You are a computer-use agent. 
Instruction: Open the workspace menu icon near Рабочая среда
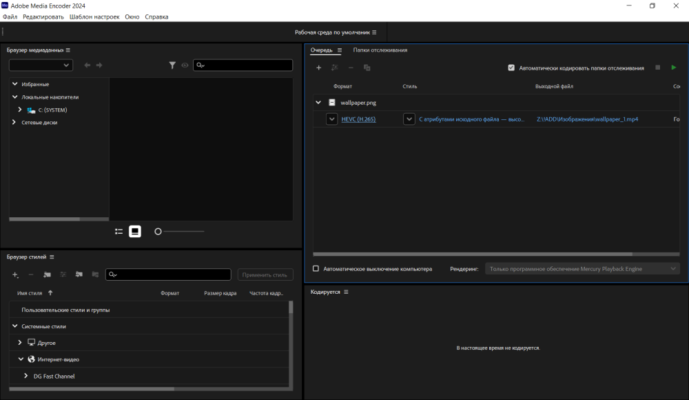tap(374, 33)
